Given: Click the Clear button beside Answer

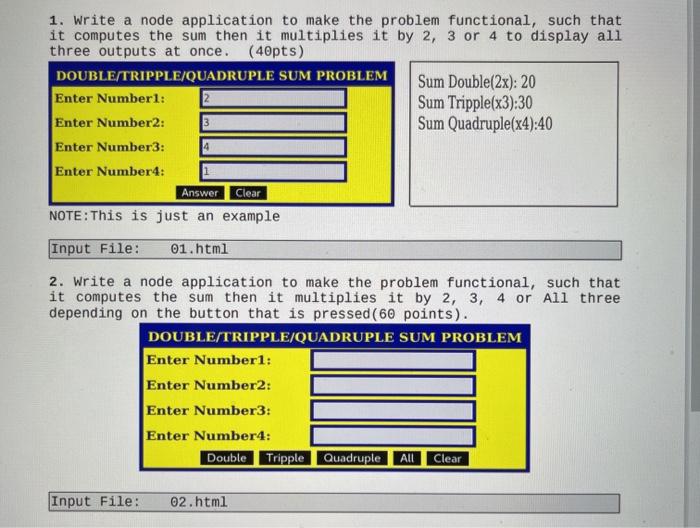Looking at the screenshot, I should tap(248, 193).
